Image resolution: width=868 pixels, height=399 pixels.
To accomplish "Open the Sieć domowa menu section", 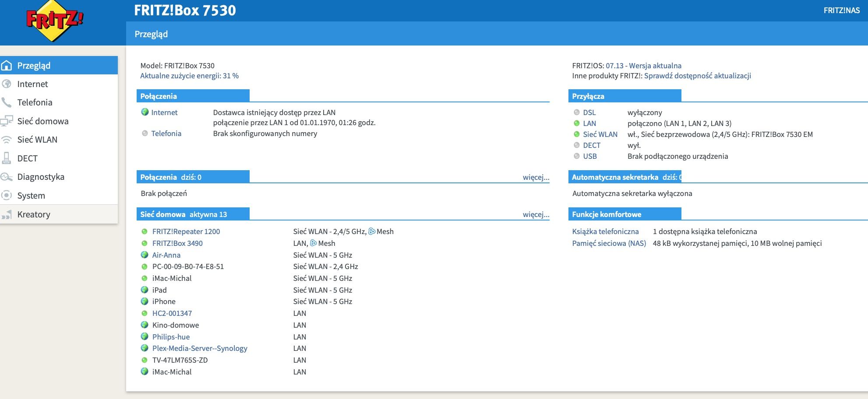I will pyautogui.click(x=43, y=121).
